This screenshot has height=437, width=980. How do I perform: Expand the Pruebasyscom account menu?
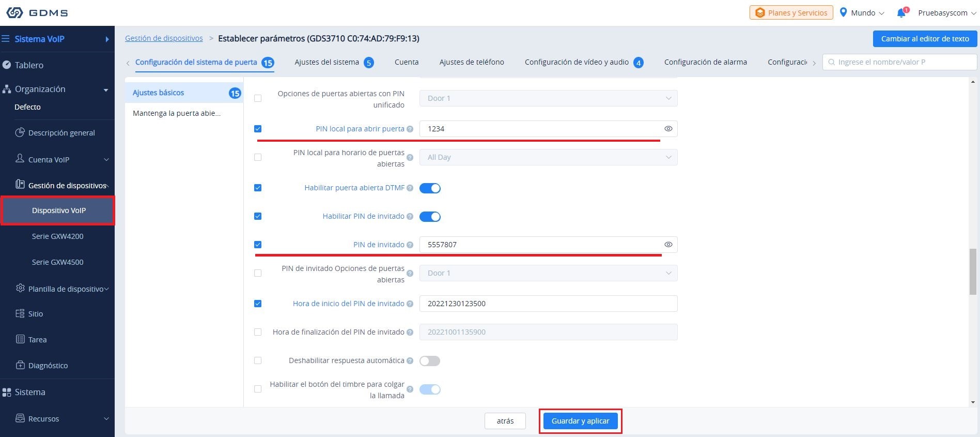pyautogui.click(x=947, y=13)
